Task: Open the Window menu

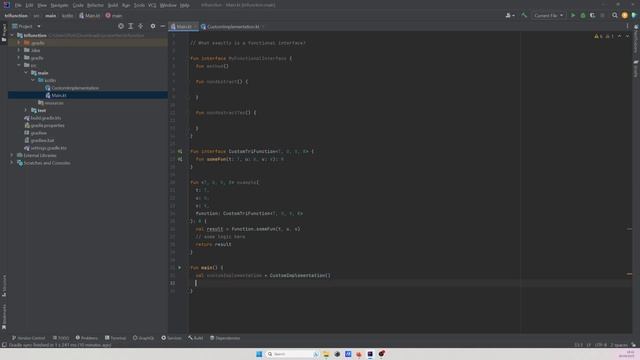Action: click(168, 5)
